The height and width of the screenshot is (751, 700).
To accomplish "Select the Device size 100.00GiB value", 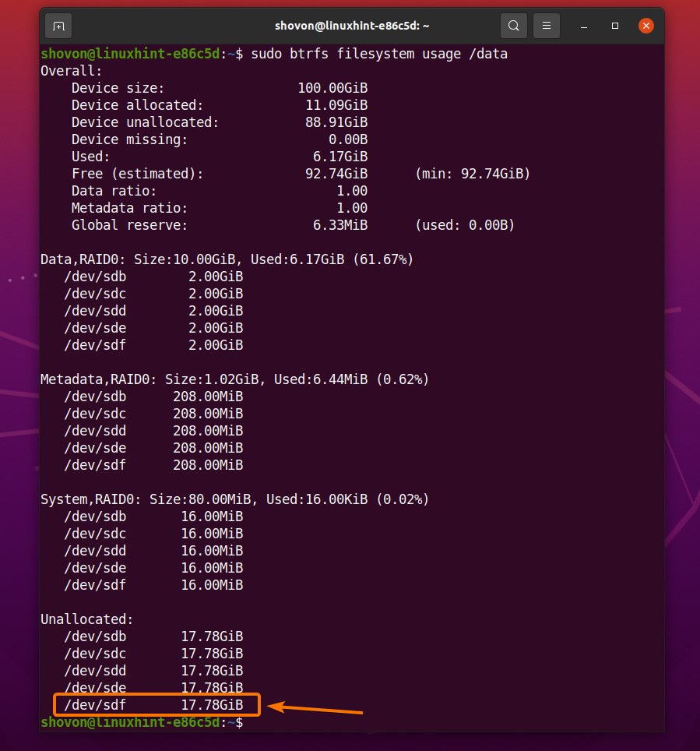I will pos(332,88).
